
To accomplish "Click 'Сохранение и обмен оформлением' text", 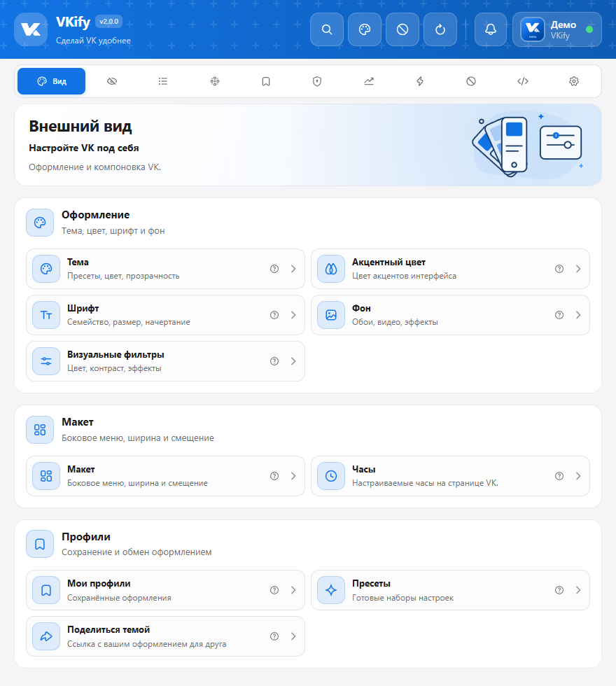I will pyautogui.click(x=136, y=552).
